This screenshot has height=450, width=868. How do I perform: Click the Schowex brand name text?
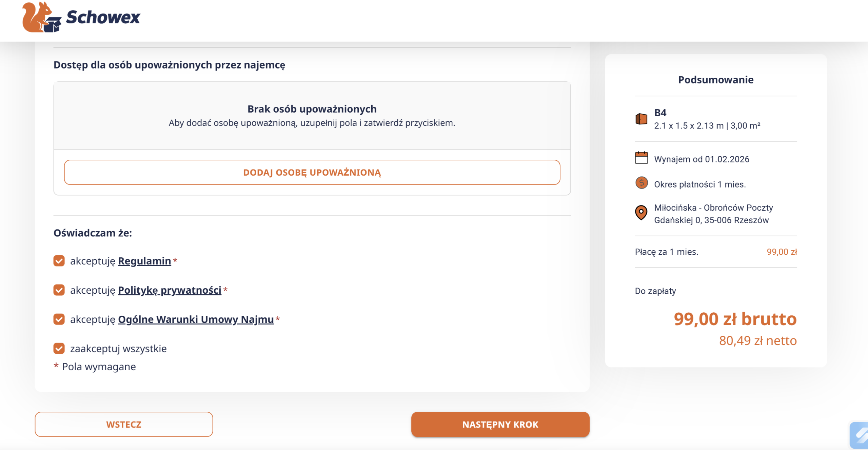pos(103,18)
